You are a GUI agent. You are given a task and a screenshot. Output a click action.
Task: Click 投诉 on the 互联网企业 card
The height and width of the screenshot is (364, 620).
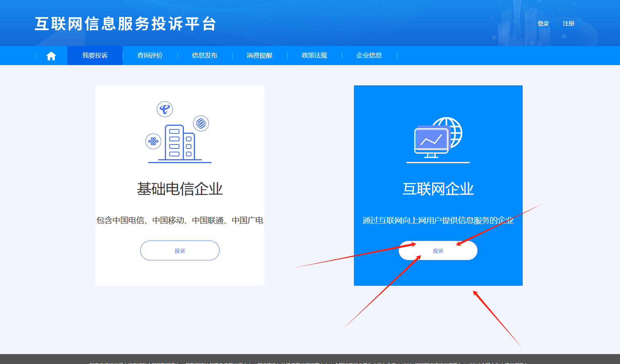(x=438, y=250)
